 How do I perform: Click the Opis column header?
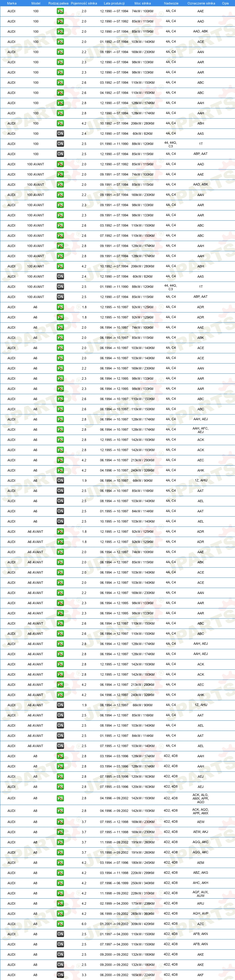point(225,3)
